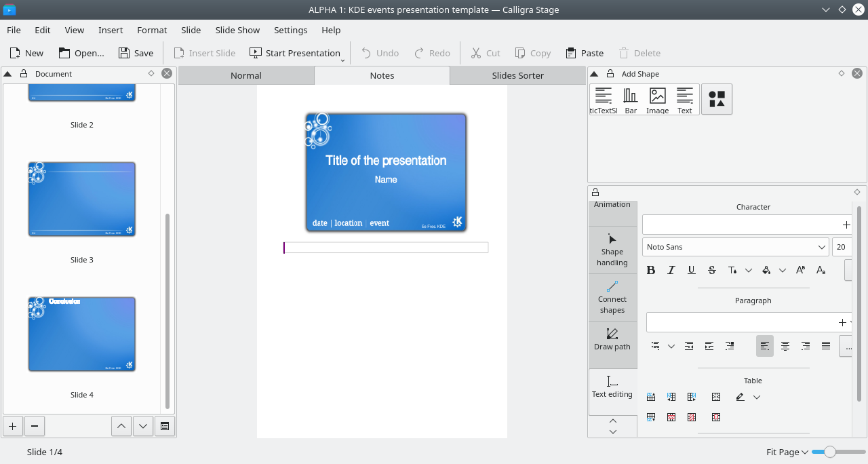This screenshot has height=464, width=868.
Task: Click the insert row above table icon
Action: [651, 397]
